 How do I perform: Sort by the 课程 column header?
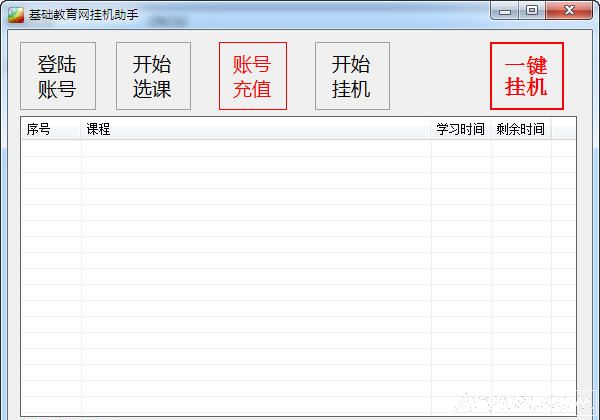tap(256, 129)
